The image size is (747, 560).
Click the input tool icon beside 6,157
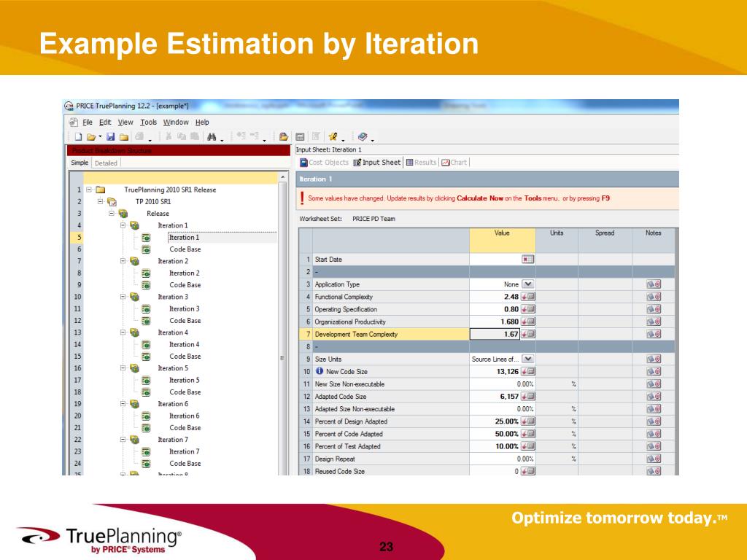pyautogui.click(x=528, y=396)
